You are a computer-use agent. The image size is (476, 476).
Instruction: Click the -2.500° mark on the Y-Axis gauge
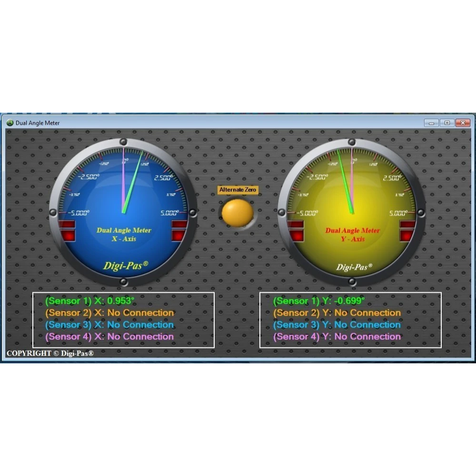(317, 177)
